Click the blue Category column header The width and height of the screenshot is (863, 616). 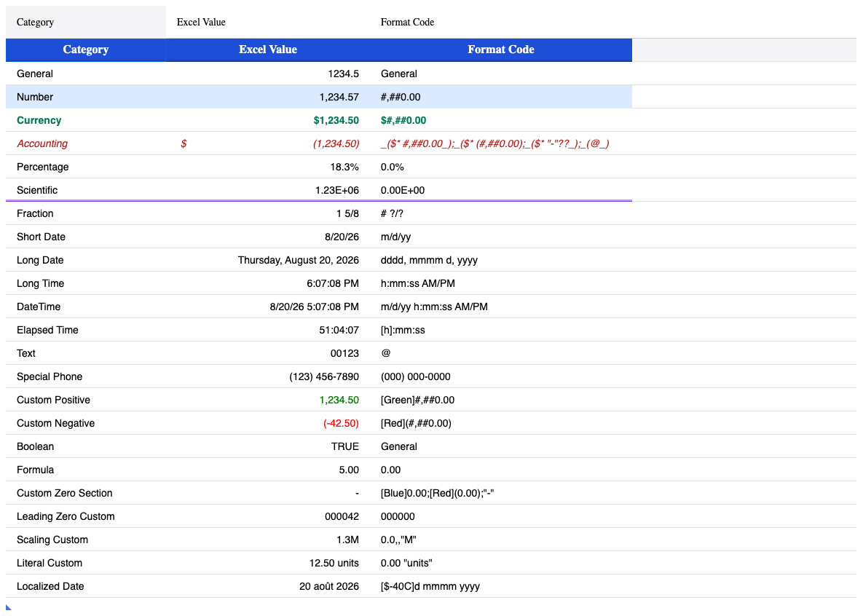85,50
